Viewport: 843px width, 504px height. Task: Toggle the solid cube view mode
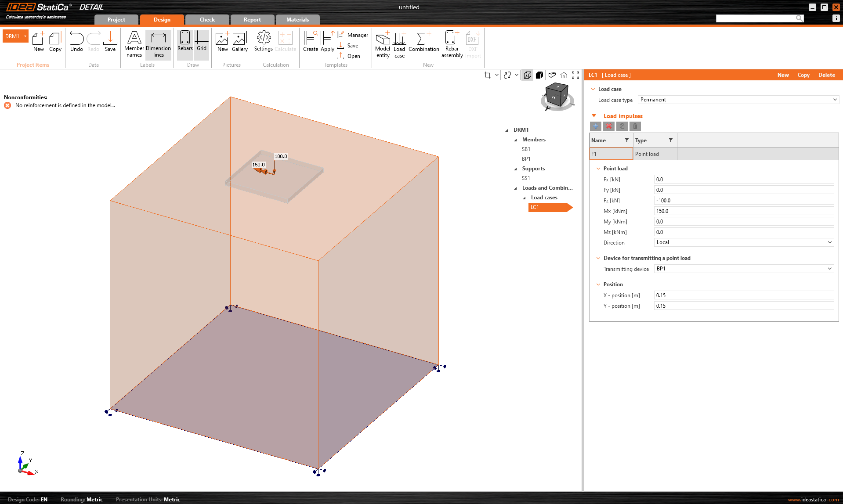[x=539, y=75]
